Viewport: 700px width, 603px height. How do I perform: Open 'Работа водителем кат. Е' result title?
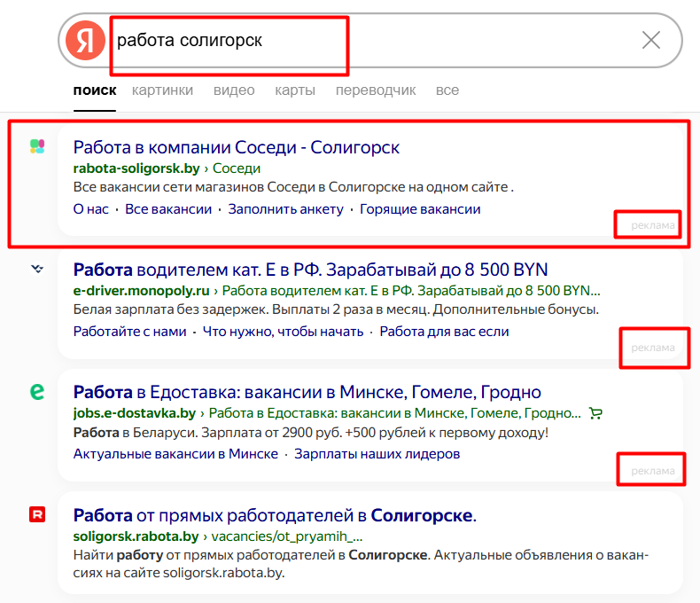click(310, 270)
